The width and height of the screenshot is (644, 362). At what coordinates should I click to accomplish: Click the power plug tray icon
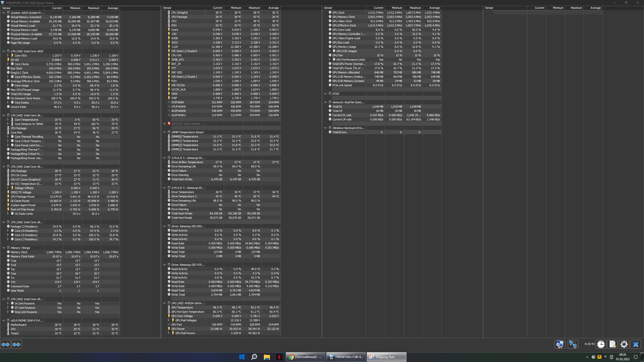(612, 357)
